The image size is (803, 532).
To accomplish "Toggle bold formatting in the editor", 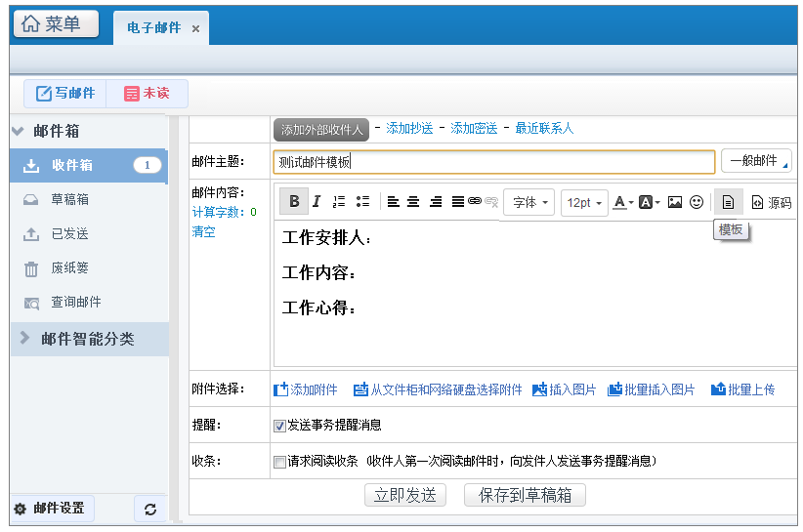I will pyautogui.click(x=293, y=202).
